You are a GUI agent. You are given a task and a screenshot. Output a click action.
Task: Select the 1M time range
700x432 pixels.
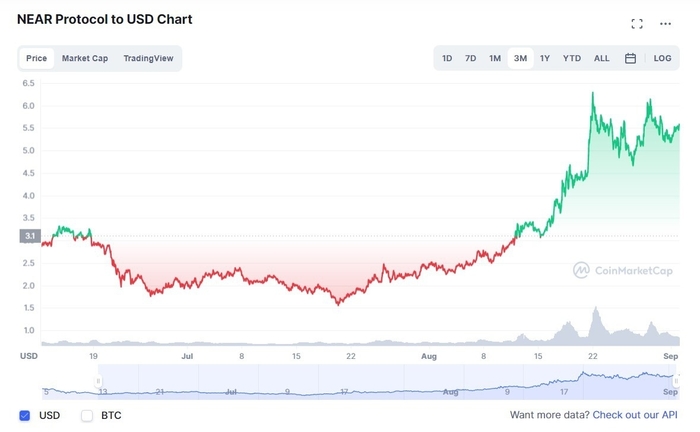pyautogui.click(x=495, y=58)
